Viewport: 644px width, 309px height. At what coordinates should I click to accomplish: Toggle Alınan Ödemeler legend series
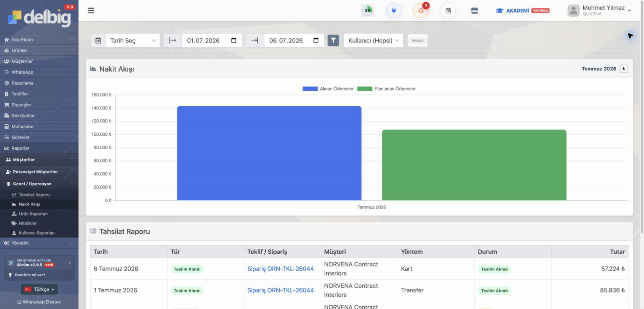coord(328,89)
